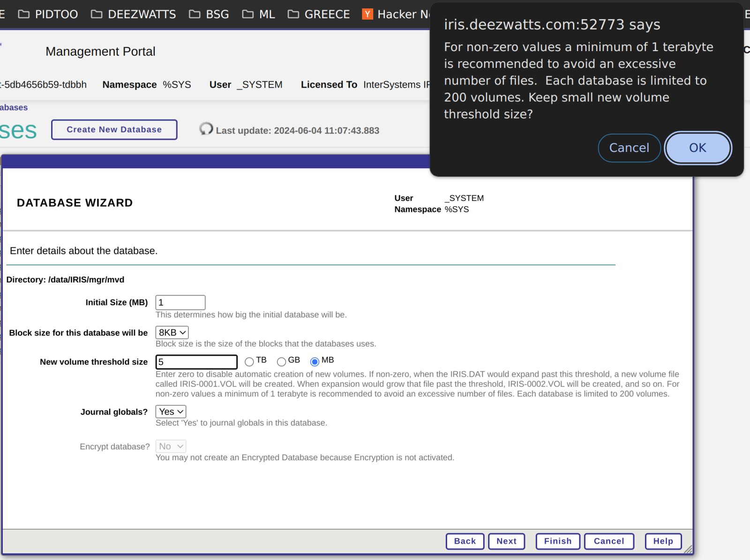Select the TB unit radio button
The image size is (750, 560).
pyautogui.click(x=249, y=361)
